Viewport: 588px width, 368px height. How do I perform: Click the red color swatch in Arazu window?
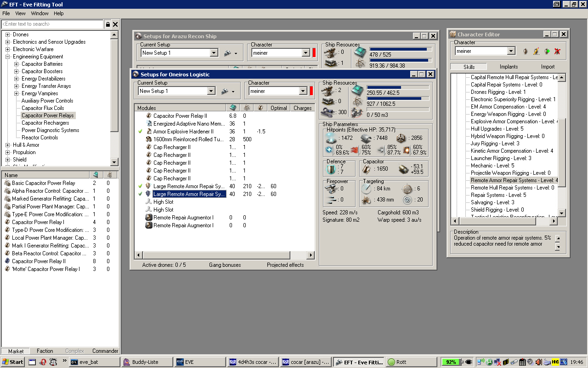point(314,53)
